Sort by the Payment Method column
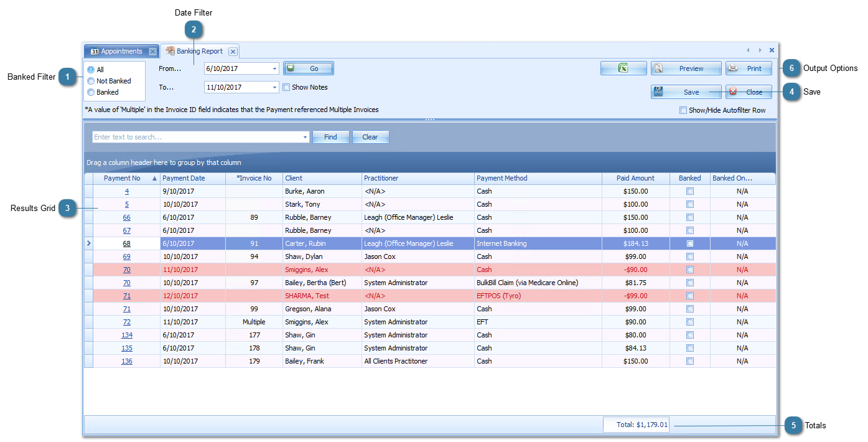 click(x=538, y=178)
